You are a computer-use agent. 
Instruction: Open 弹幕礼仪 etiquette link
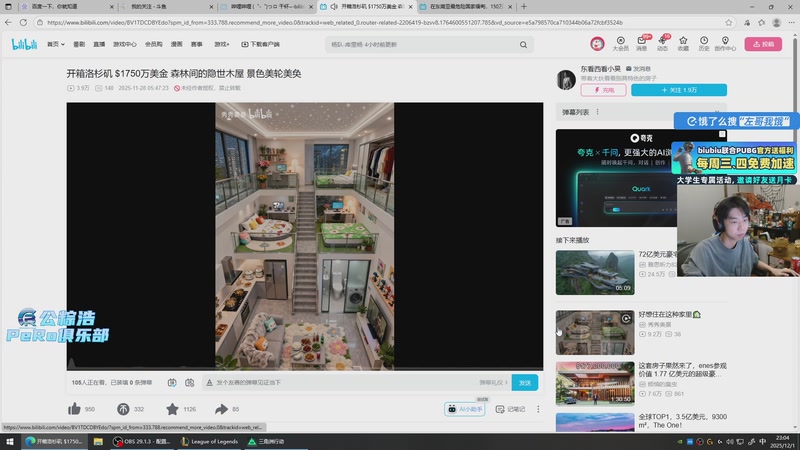pyautogui.click(x=493, y=383)
